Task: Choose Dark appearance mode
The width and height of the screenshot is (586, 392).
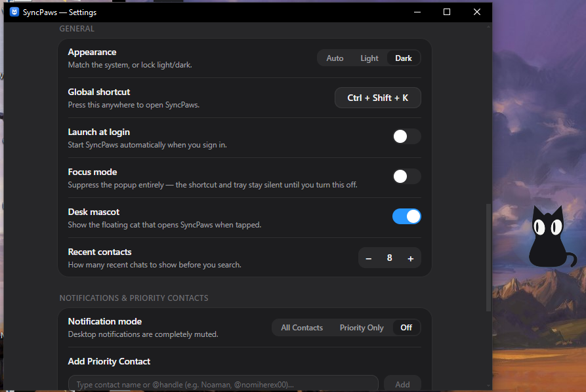Action: 404,58
